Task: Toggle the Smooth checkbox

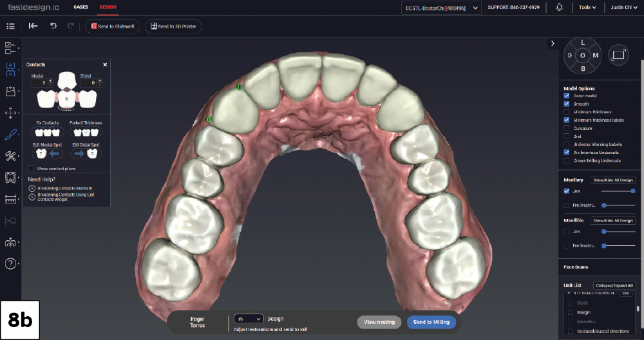Action: click(x=566, y=104)
